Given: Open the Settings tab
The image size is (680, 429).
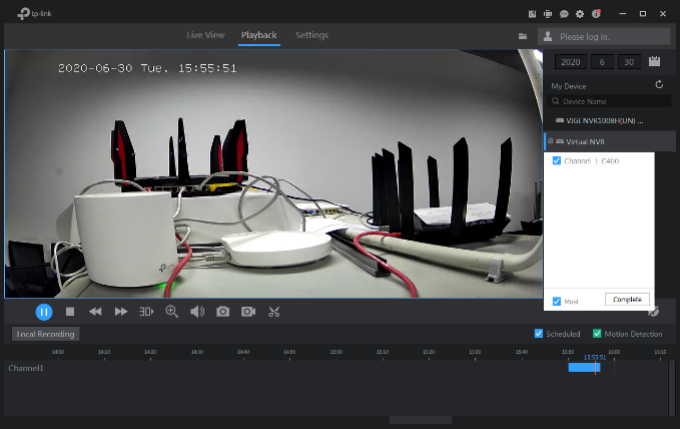Looking at the screenshot, I should coord(311,36).
